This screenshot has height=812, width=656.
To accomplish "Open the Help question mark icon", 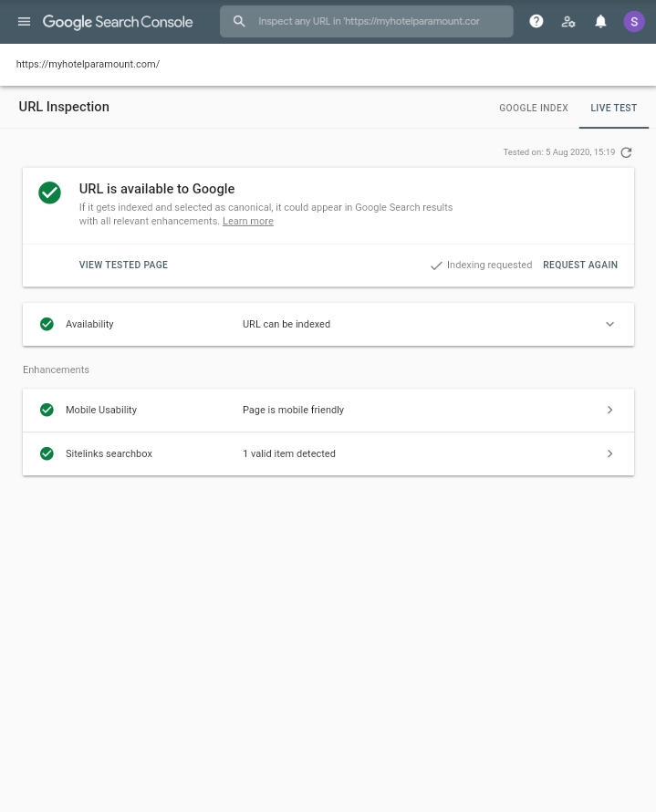I will click(536, 21).
